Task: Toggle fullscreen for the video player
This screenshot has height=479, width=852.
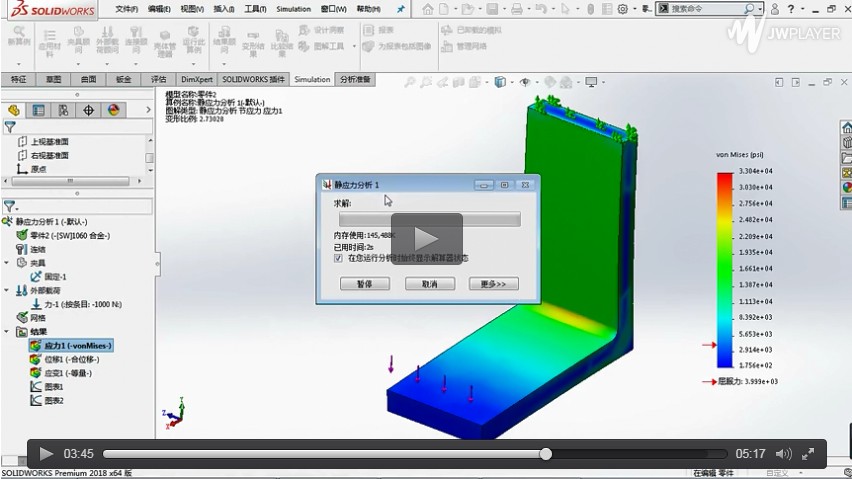Action: [x=809, y=453]
